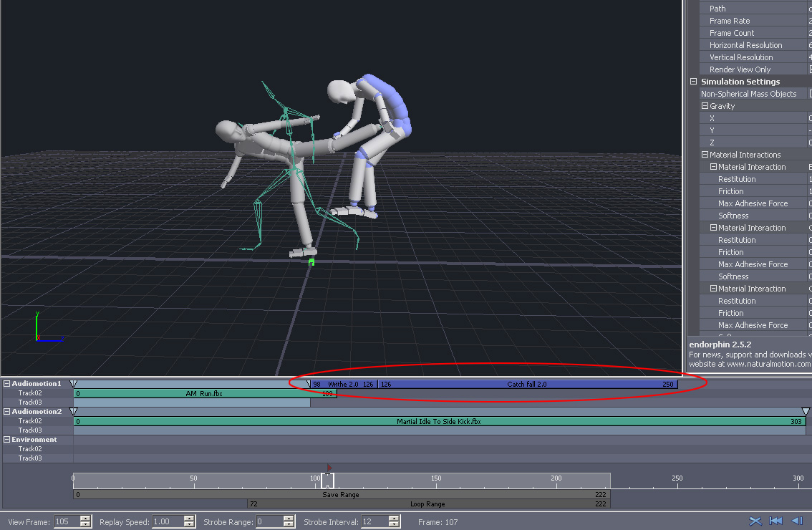812x530 pixels.
Task: Select the Vertical Resolution property row
Action: point(755,57)
